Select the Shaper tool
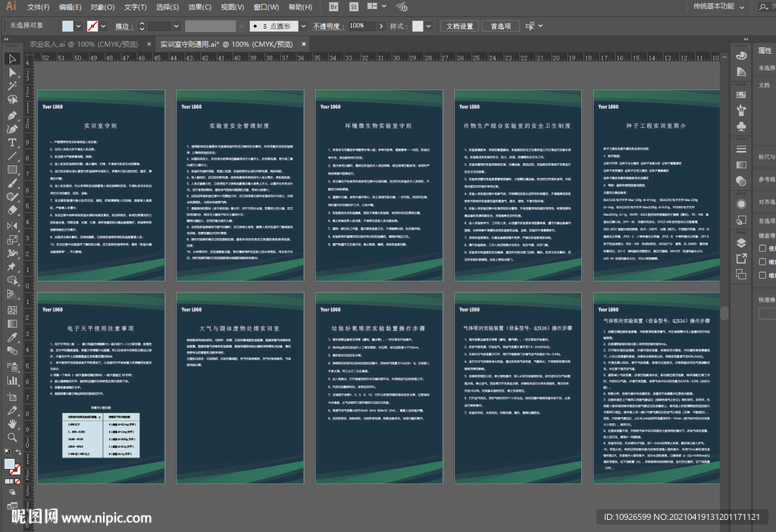Image resolution: width=776 pixels, height=532 pixels. tap(12, 197)
